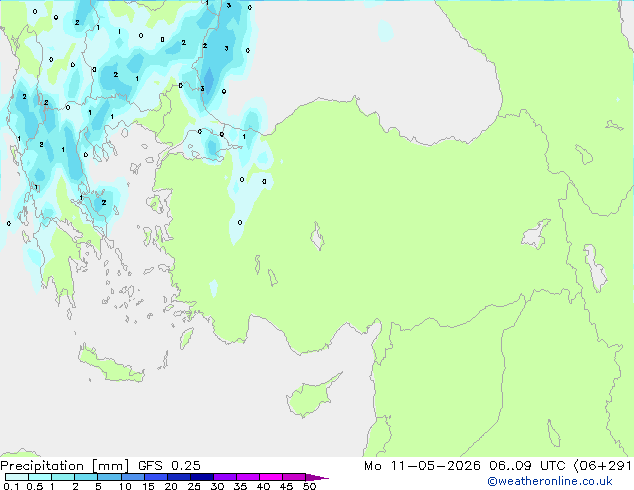
Task: Click the 30–35 mm purple legend swatch
Action: click(x=225, y=477)
